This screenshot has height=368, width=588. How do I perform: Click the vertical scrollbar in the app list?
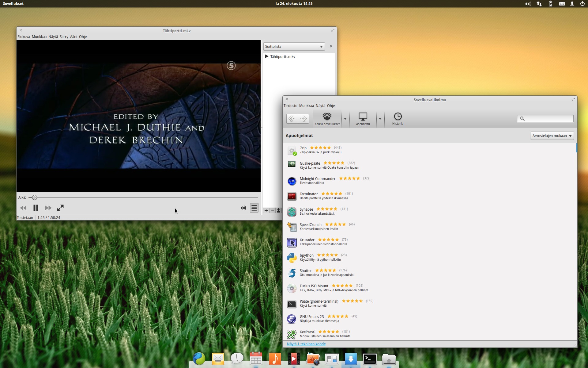point(577,148)
